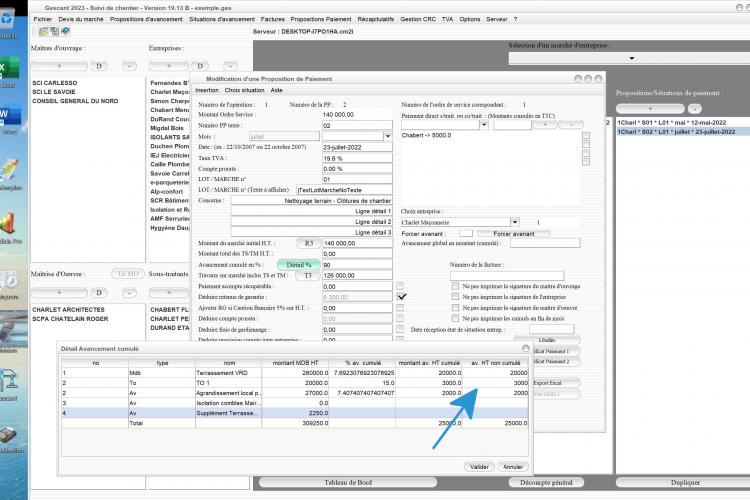Click the Dupliquer button
The width and height of the screenshot is (750, 500).
[x=685, y=482]
